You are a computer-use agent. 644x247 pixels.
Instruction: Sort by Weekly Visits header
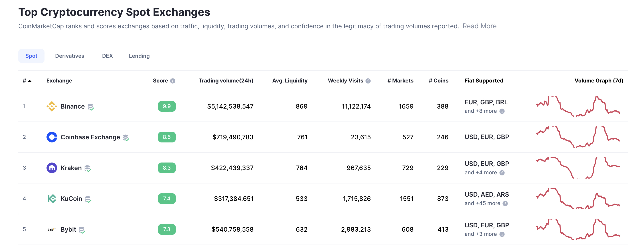point(346,81)
